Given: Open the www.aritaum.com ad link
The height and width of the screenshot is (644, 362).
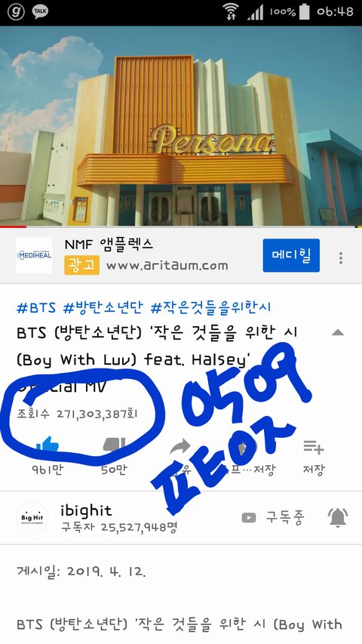Looking at the screenshot, I should 167,265.
